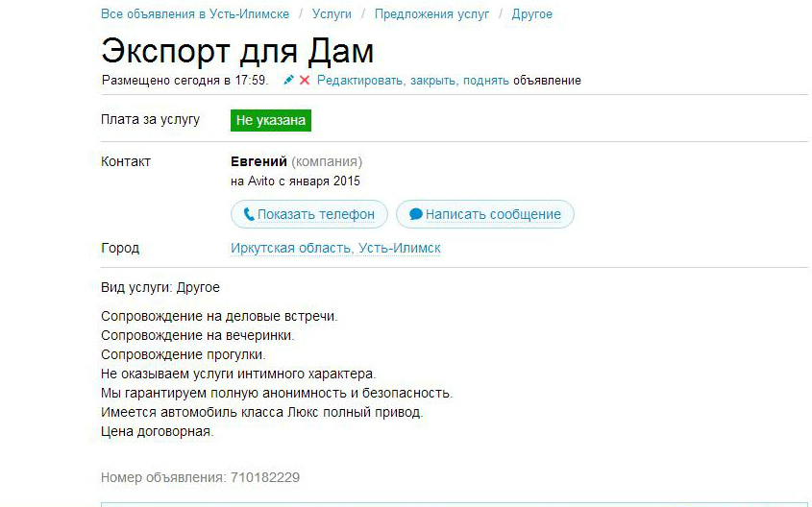Click the contact name 'Евгений'
The image size is (812, 507).
[258, 161]
